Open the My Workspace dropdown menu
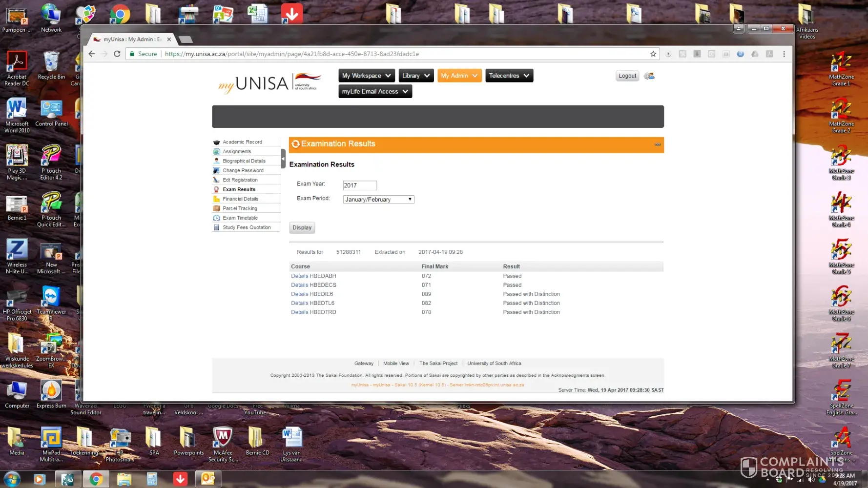The image size is (868, 488). 366,76
